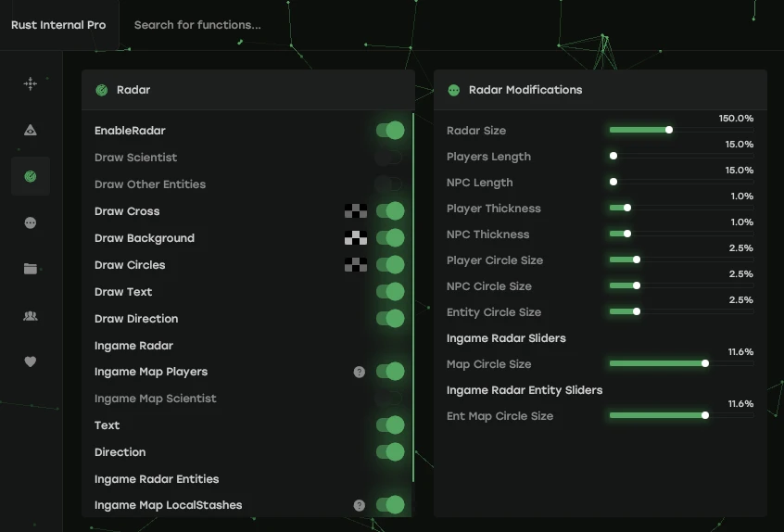Viewport: 784px width, 532px height.
Task: Adjust the Ent Map Circle Size slider
Action: pyautogui.click(x=681, y=415)
